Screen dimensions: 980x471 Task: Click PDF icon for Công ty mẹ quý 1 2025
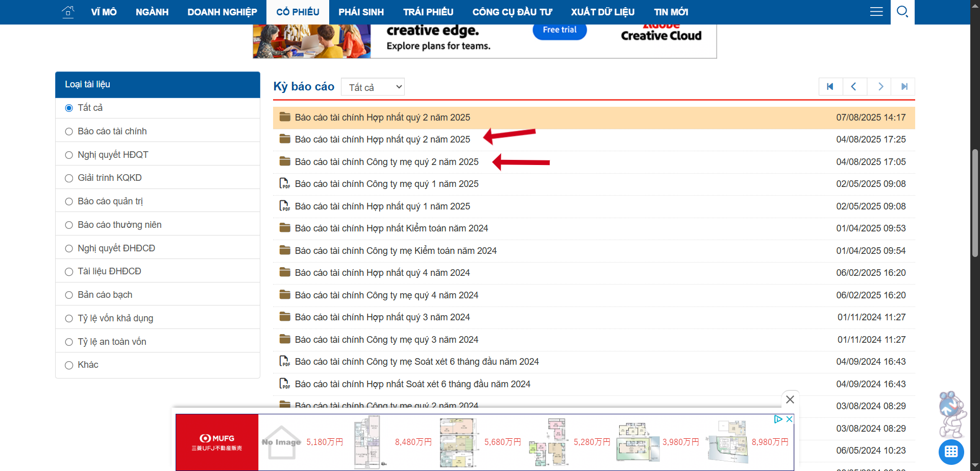point(284,184)
